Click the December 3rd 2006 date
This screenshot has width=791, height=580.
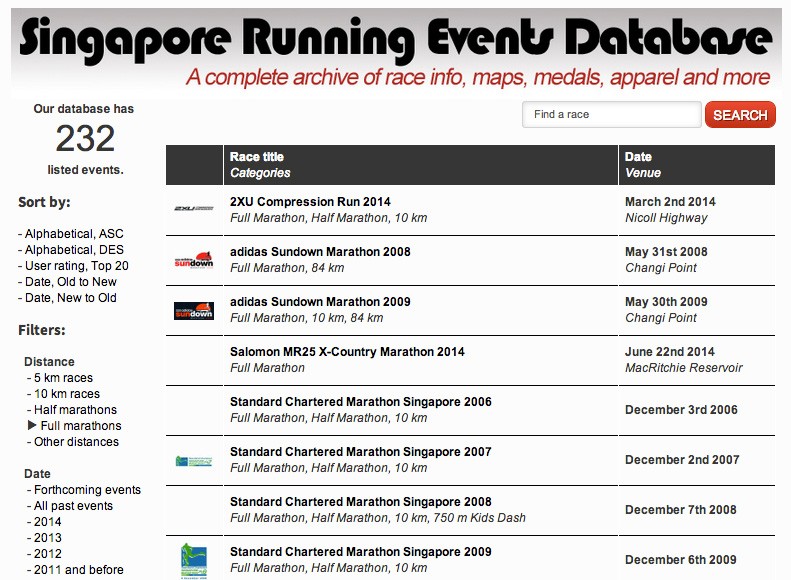click(x=682, y=410)
